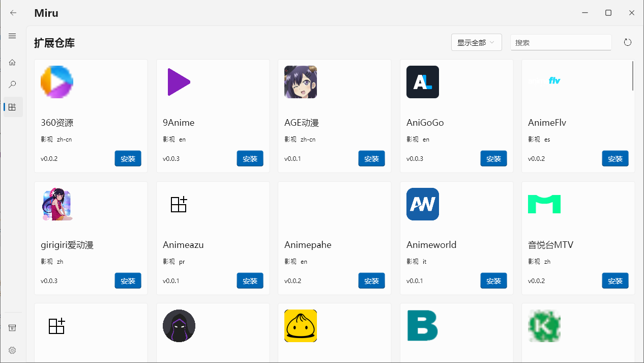Select the Extensions icon in the sidebar
644x363 pixels.
(x=12, y=107)
